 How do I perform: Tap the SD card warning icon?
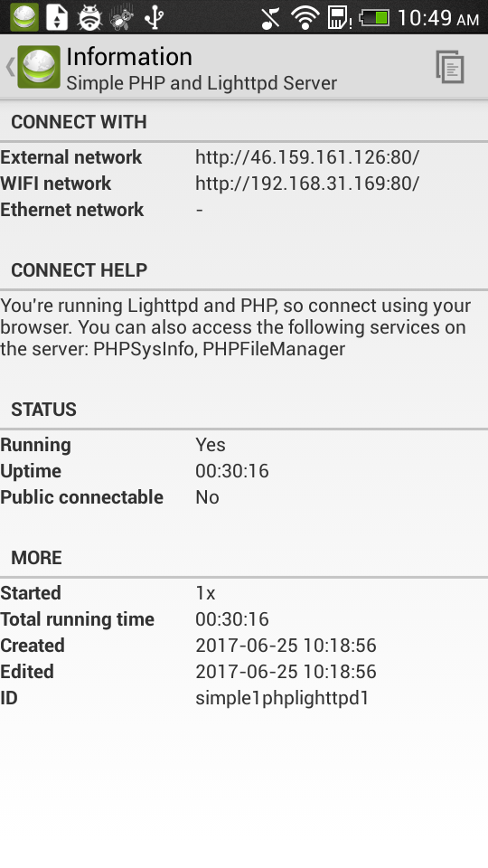(x=339, y=18)
